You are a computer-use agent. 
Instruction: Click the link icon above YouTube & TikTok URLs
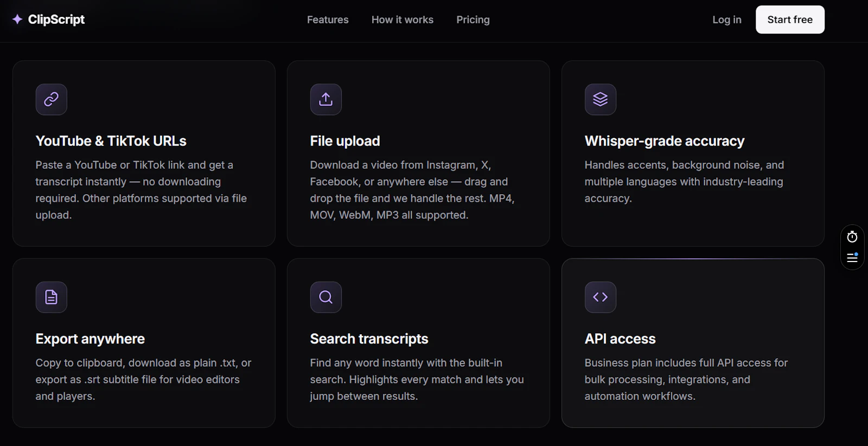tap(52, 99)
